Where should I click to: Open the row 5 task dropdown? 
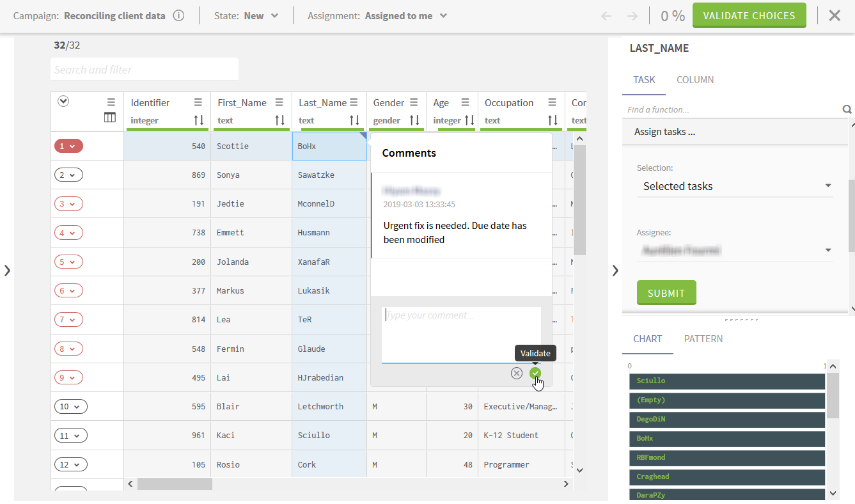(68, 262)
